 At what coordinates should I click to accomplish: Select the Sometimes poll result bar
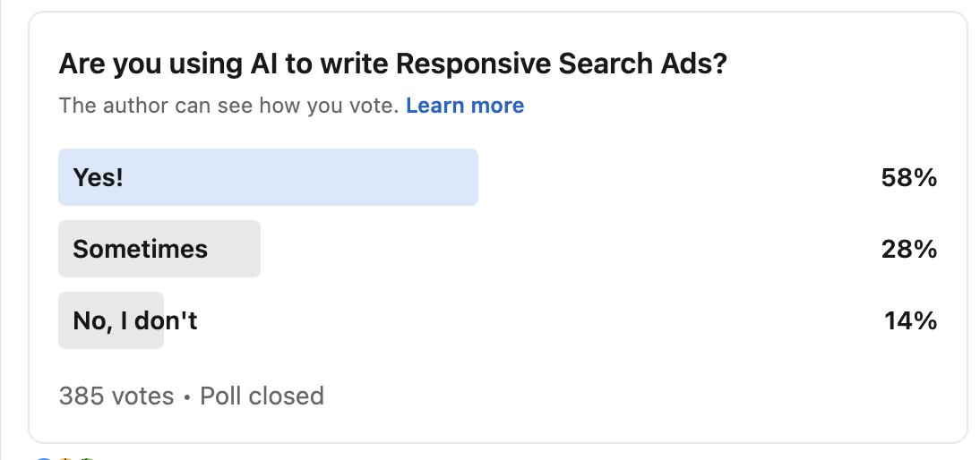pyautogui.click(x=159, y=249)
